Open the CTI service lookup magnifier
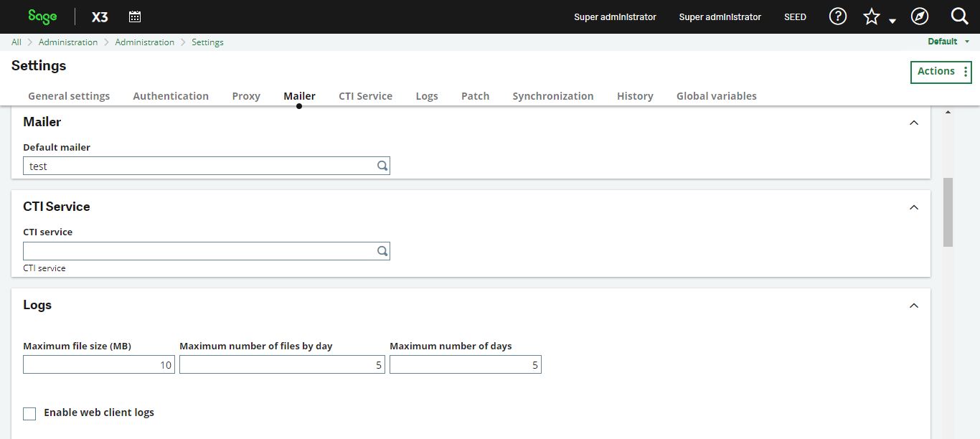Viewport: 980px width, 439px height. click(382, 250)
